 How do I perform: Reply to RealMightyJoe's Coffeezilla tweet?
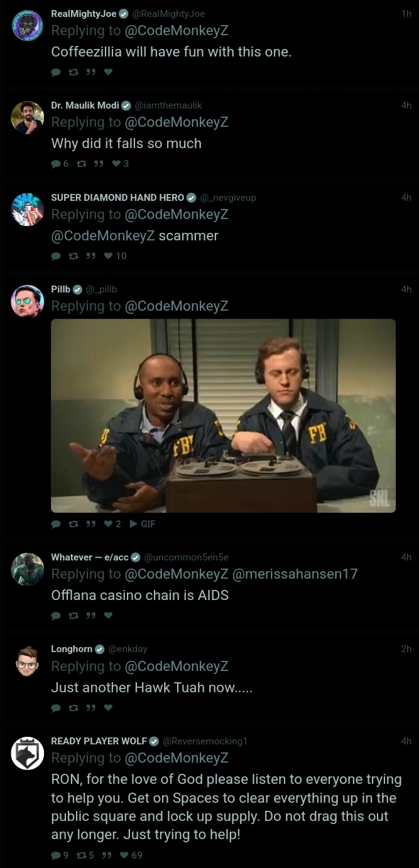pyautogui.click(x=56, y=72)
